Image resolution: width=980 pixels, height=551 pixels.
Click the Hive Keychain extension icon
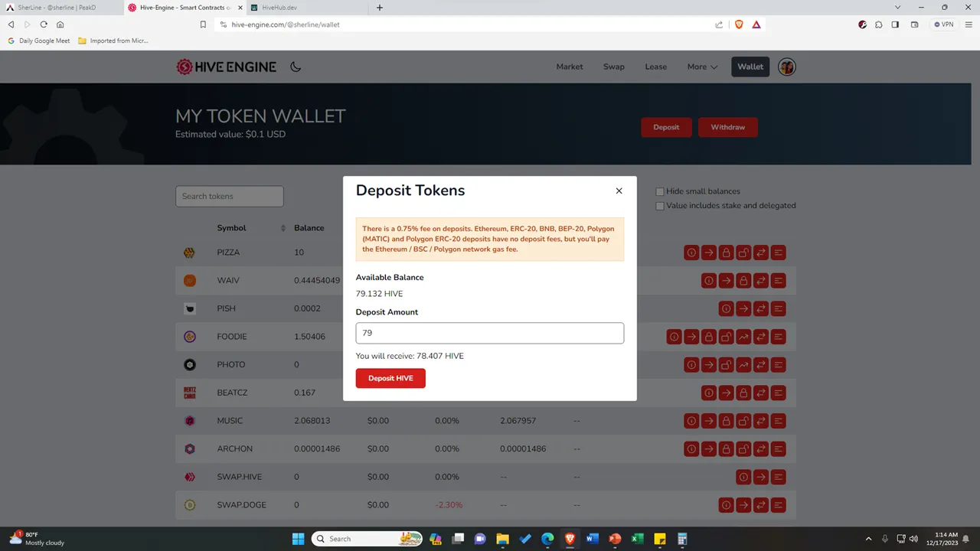pos(863,24)
